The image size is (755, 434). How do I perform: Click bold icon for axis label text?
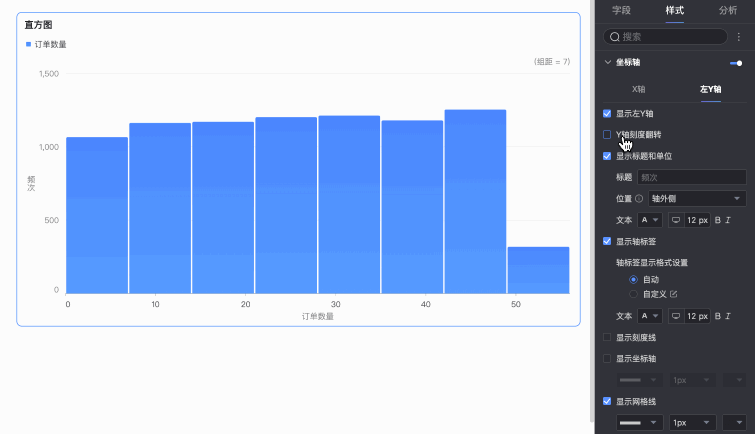pos(717,316)
